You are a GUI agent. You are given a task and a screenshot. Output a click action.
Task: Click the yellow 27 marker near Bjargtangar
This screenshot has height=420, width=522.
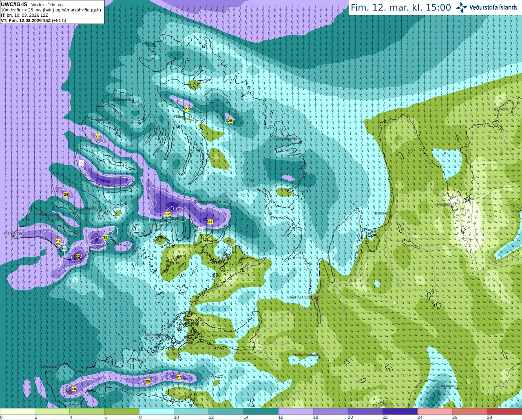(58, 241)
